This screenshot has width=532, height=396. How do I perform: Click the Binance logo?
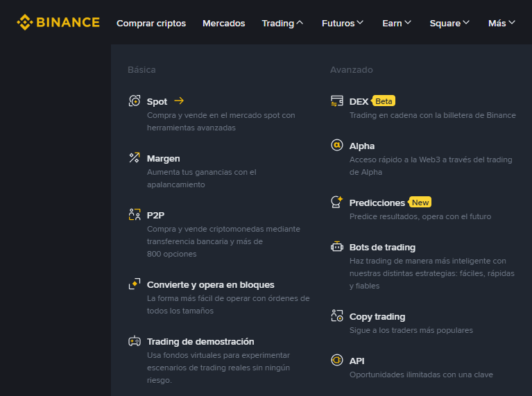pos(58,22)
